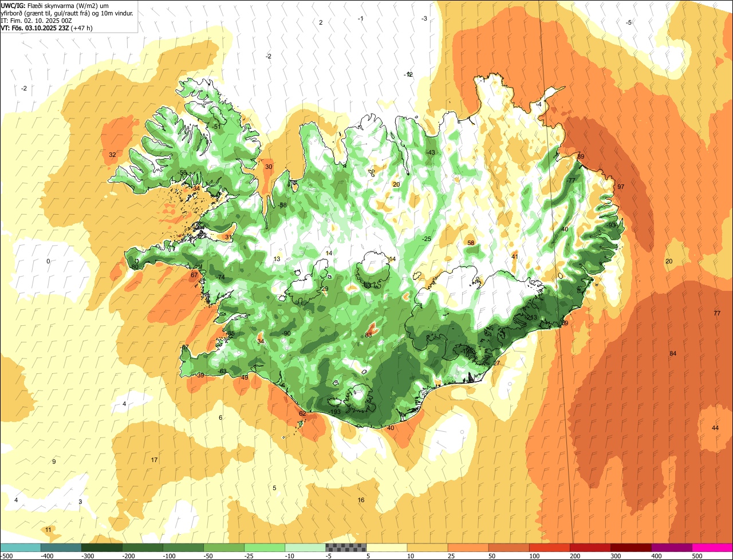Click the magenta swatch above 500
This screenshot has width=733, height=560.
point(712,547)
